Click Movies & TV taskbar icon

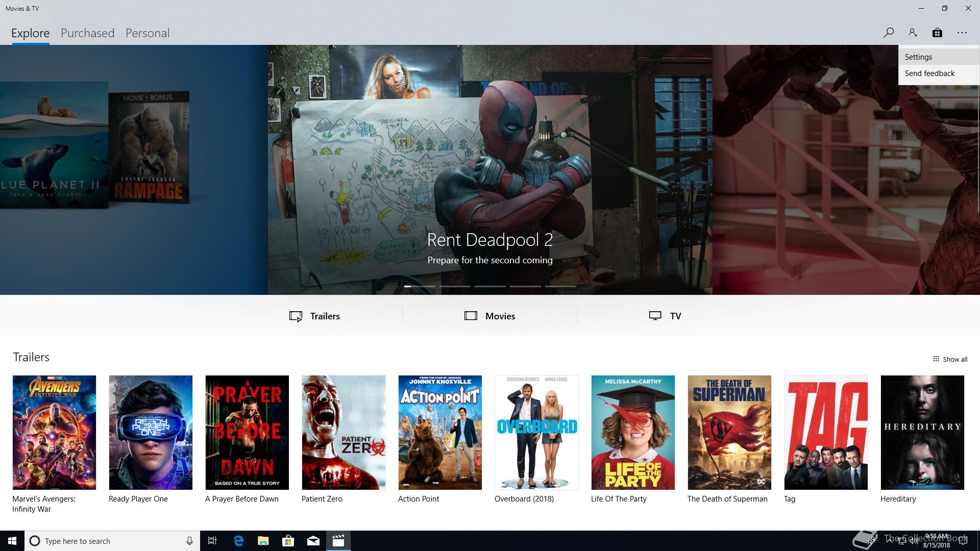[x=338, y=541]
